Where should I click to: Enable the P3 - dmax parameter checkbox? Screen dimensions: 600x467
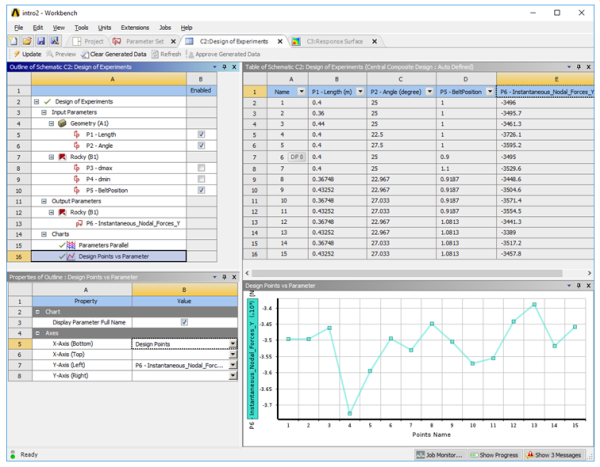coord(202,167)
